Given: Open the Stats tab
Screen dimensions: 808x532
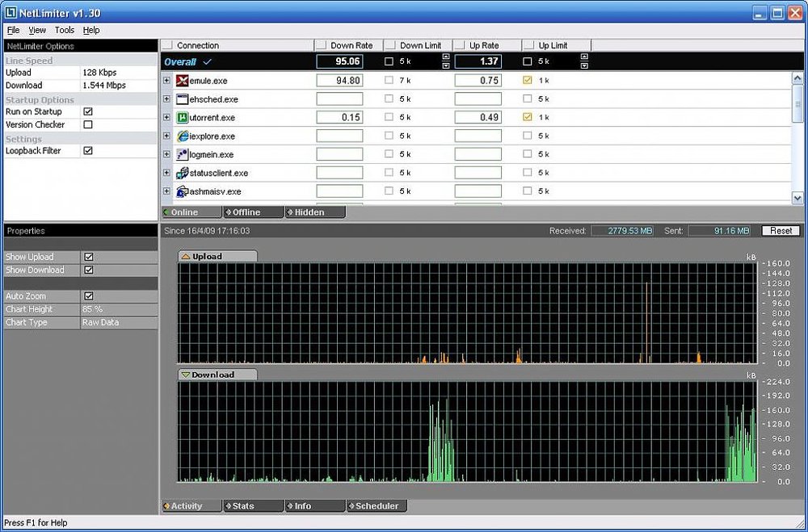Looking at the screenshot, I should pyautogui.click(x=254, y=506).
